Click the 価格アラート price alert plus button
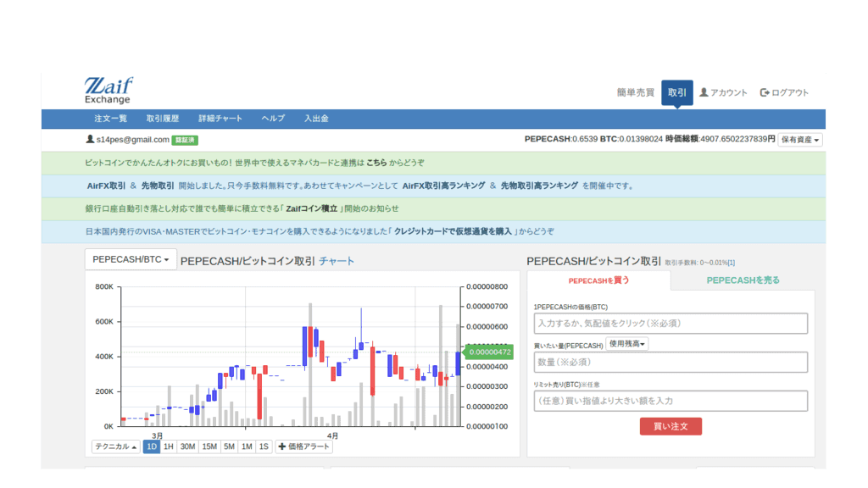This screenshot has width=868, height=488. [303, 446]
